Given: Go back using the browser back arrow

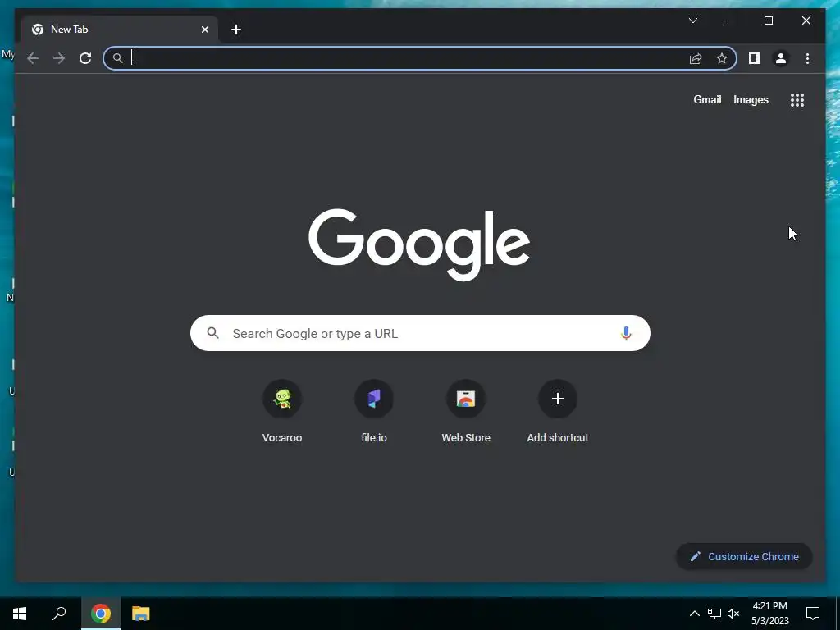Looking at the screenshot, I should [33, 58].
